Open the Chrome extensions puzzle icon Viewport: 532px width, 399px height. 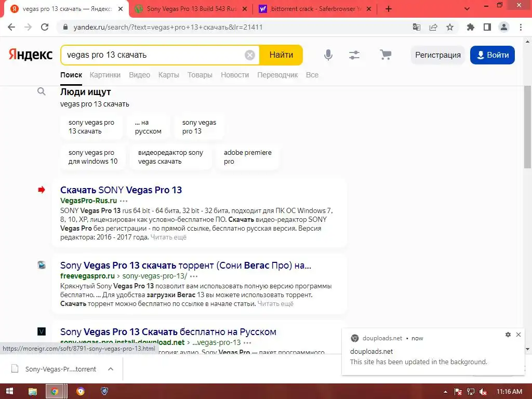click(471, 27)
